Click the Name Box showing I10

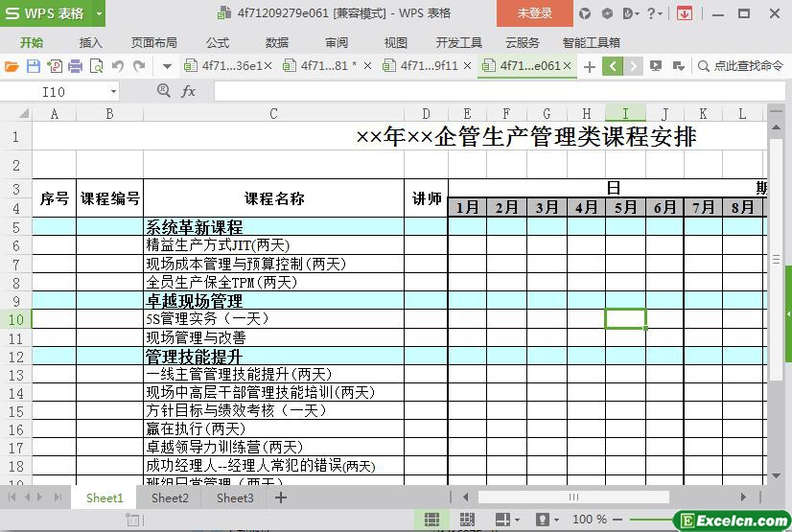point(54,92)
